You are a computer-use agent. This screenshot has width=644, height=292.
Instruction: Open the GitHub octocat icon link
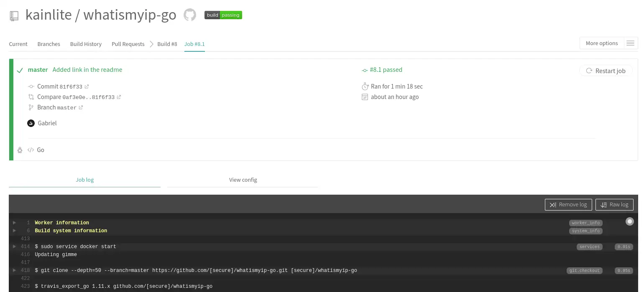(x=190, y=15)
